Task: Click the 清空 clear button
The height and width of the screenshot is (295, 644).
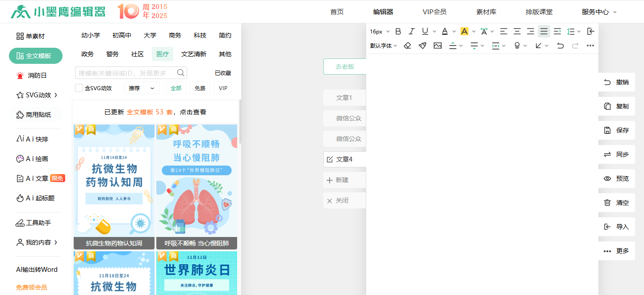Action: click(617, 203)
